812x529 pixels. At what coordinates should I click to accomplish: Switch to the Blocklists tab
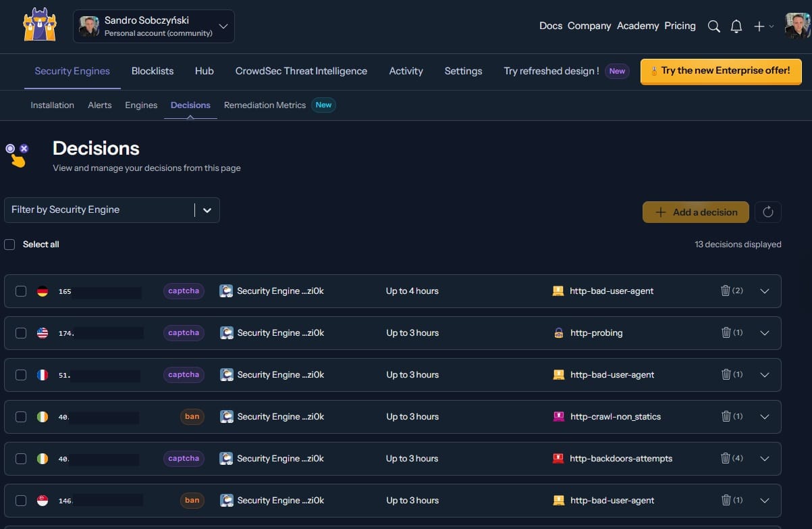(x=153, y=71)
